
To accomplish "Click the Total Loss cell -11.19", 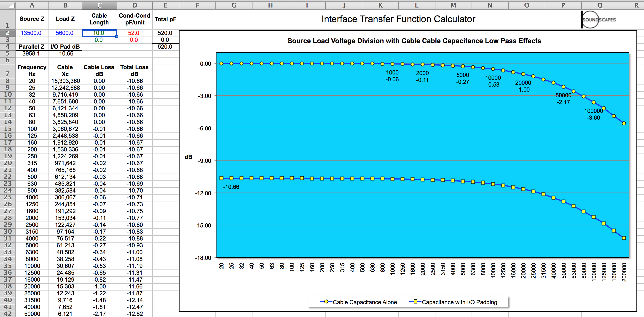I will 134,266.
